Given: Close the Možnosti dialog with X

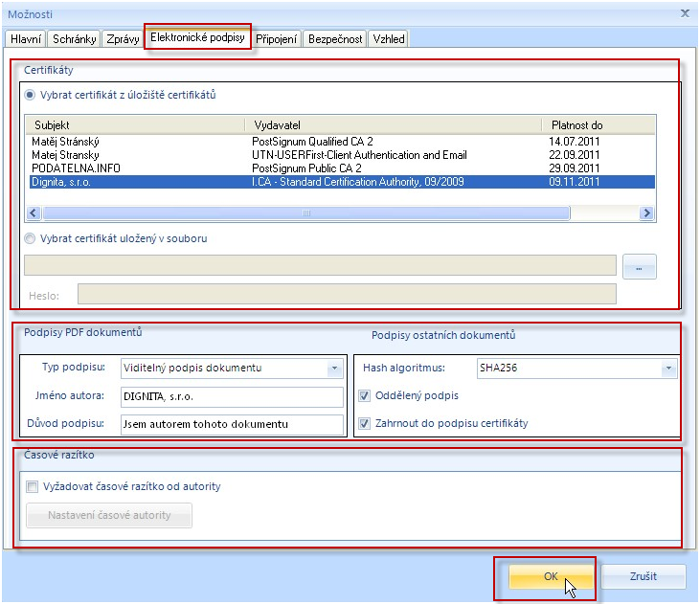Looking at the screenshot, I should pyautogui.click(x=685, y=13).
